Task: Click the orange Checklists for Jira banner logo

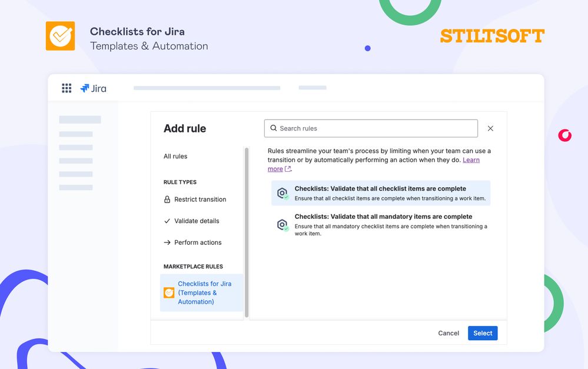Action: coord(61,36)
